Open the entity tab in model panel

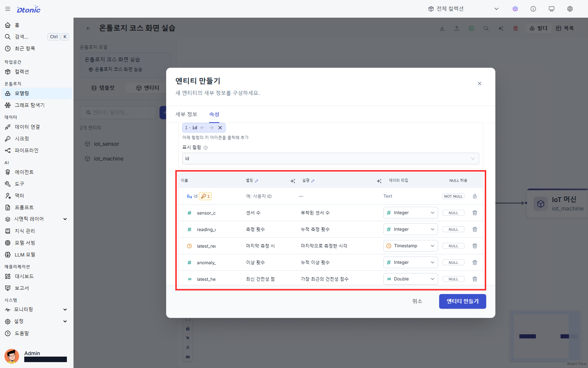[x=148, y=88]
